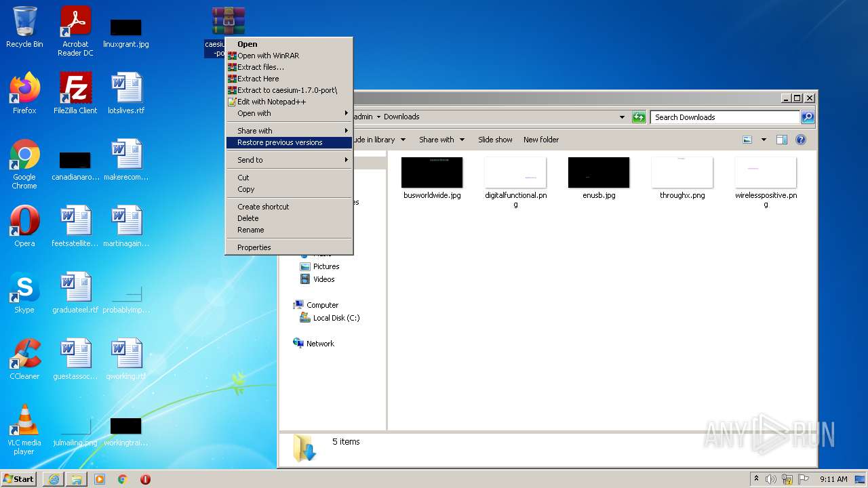This screenshot has height=488, width=868.
Task: Click the Search Downloads field
Action: point(725,117)
